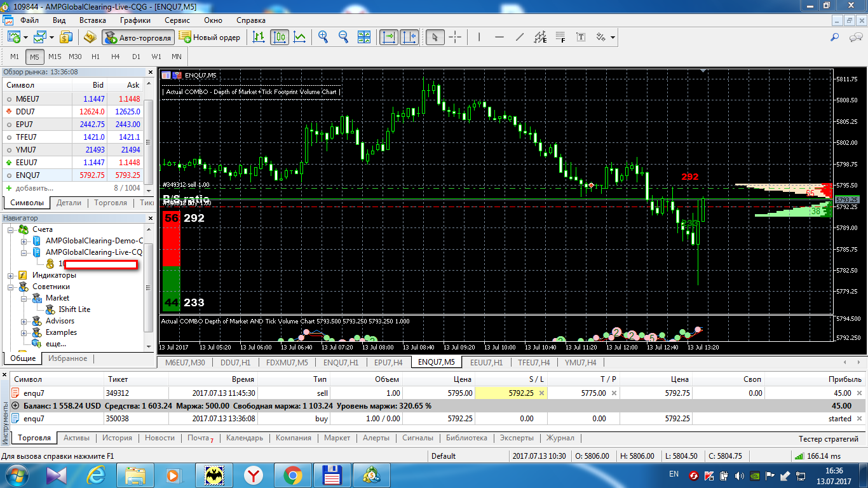
Task: Open the arrows tool dropdown arrow
Action: 613,37
